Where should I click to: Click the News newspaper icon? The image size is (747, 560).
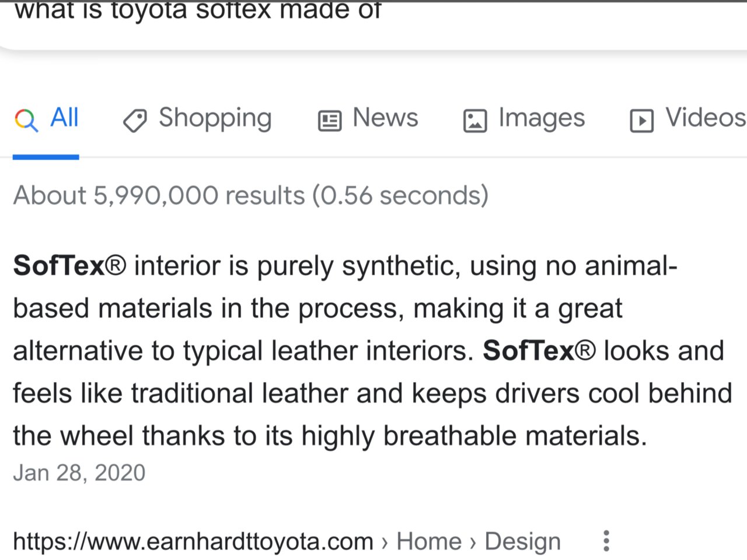(330, 121)
